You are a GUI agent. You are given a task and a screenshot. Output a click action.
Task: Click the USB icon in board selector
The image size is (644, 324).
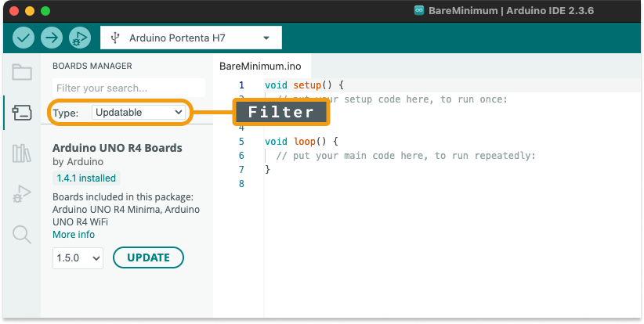coord(115,38)
